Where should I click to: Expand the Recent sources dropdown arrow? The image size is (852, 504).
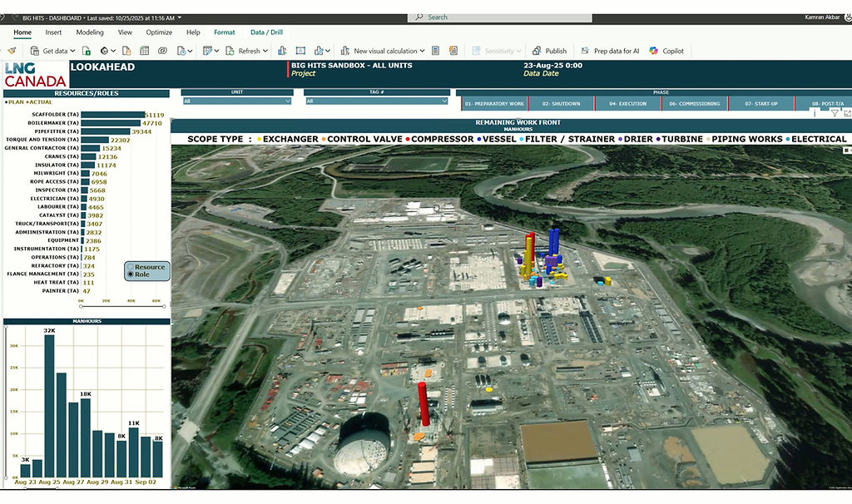(190, 51)
